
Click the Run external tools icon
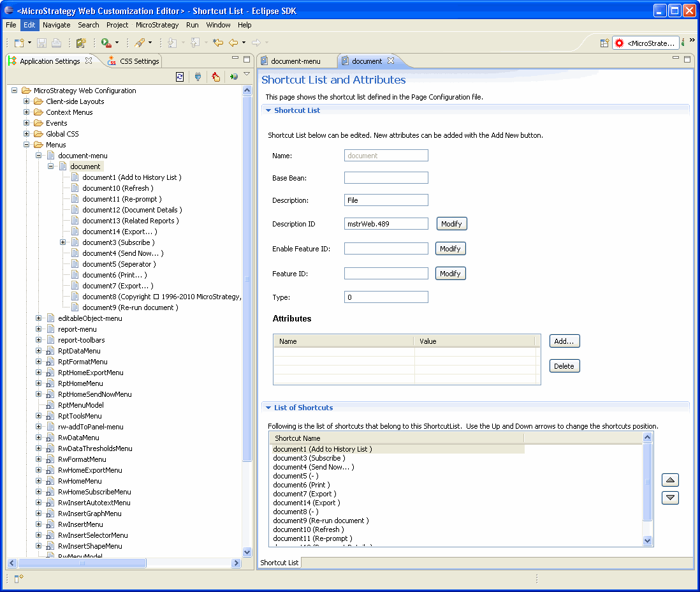(x=106, y=43)
